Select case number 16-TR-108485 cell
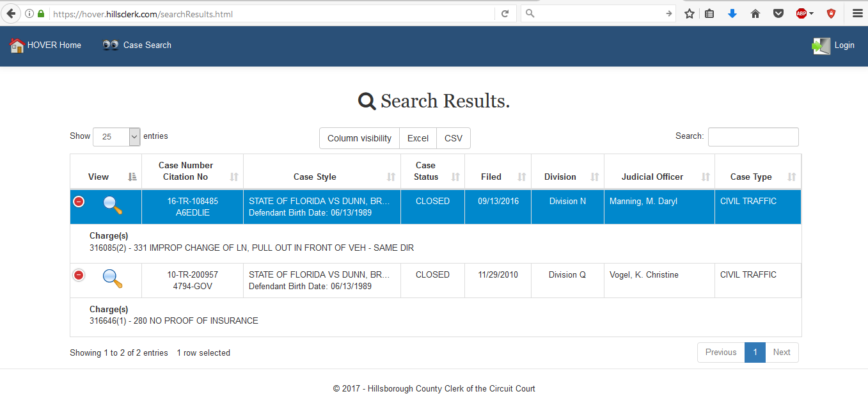The width and height of the screenshot is (868, 396). pyautogui.click(x=193, y=207)
